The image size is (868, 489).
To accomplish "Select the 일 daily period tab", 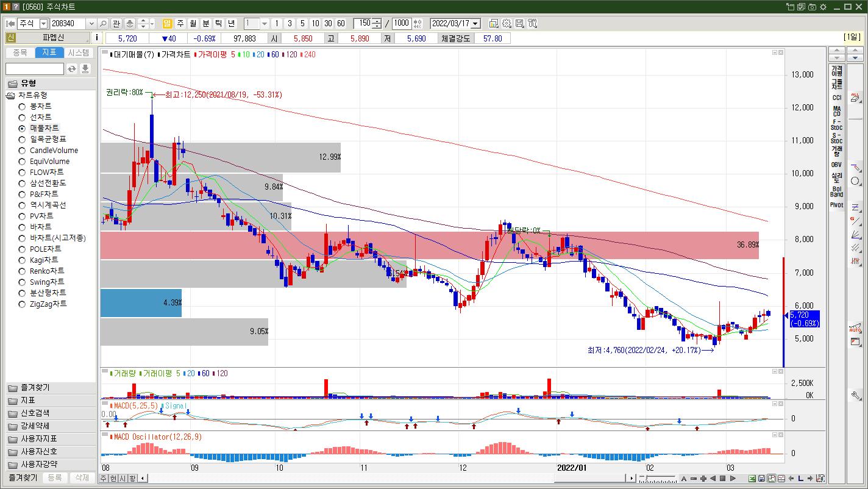I will [x=167, y=23].
